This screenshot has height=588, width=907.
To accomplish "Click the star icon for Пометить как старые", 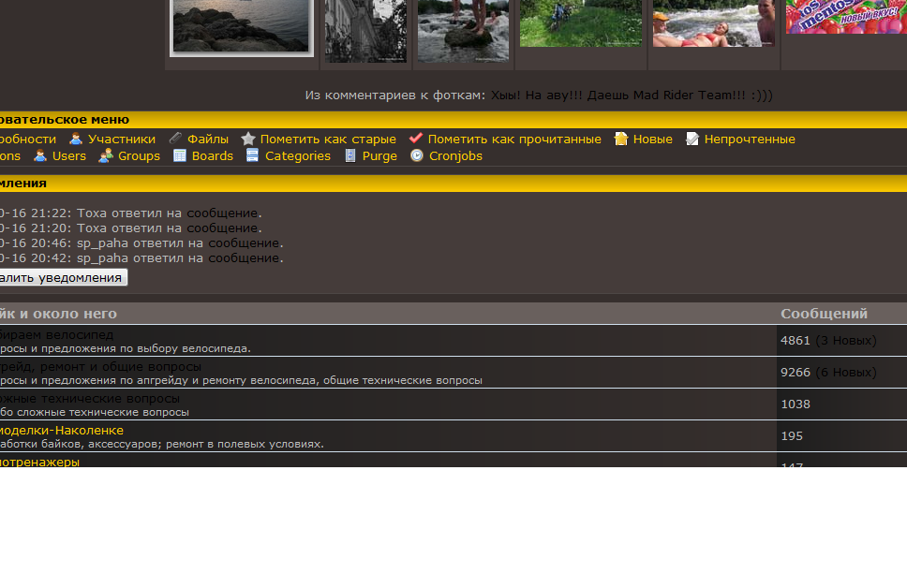I will [248, 140].
